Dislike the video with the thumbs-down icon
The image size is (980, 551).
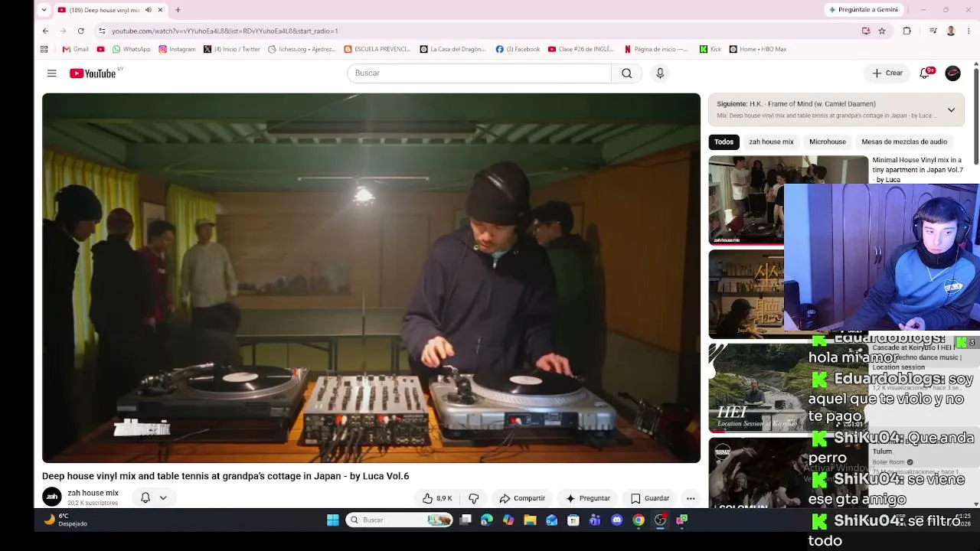coord(474,498)
